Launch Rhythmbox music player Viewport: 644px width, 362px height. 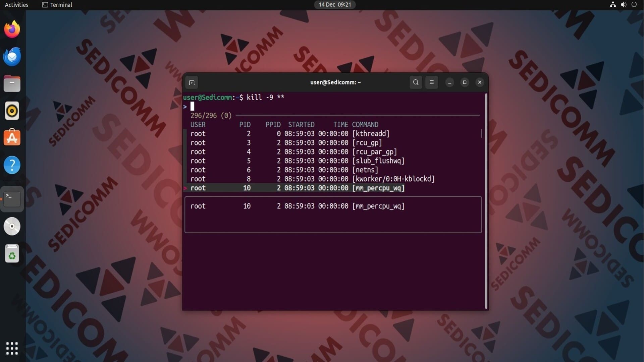pyautogui.click(x=12, y=111)
